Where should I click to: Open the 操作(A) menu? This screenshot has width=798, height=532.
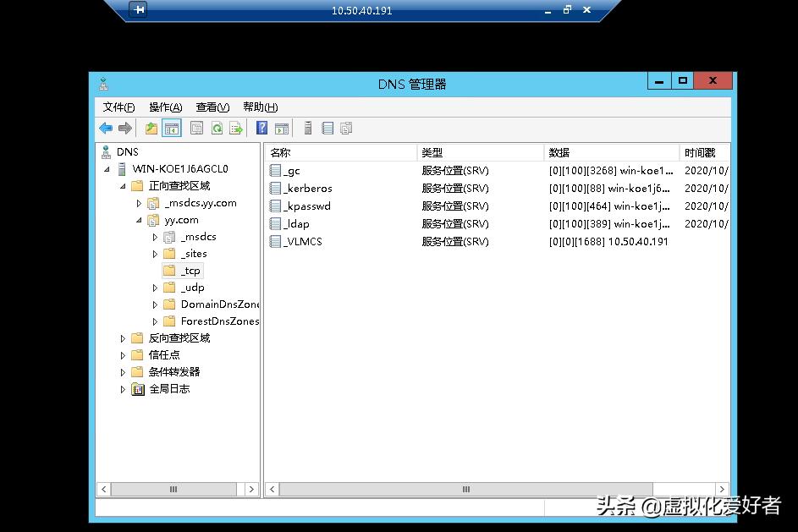pyautogui.click(x=163, y=107)
